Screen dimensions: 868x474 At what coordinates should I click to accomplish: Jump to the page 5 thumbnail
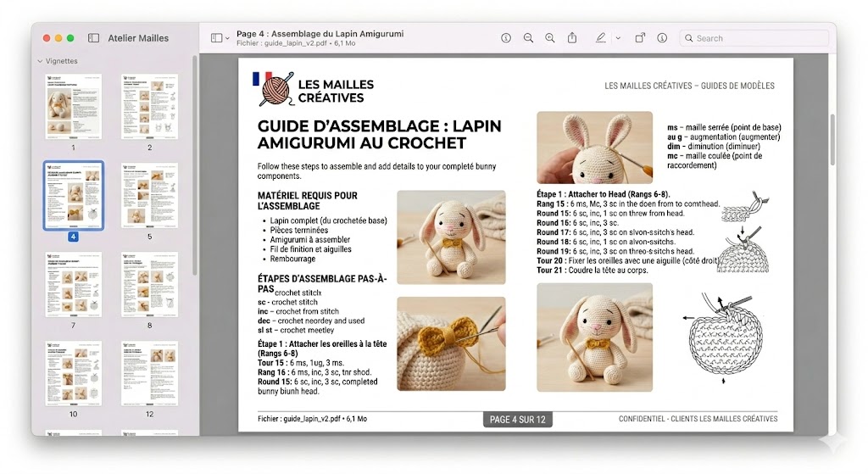coord(149,195)
